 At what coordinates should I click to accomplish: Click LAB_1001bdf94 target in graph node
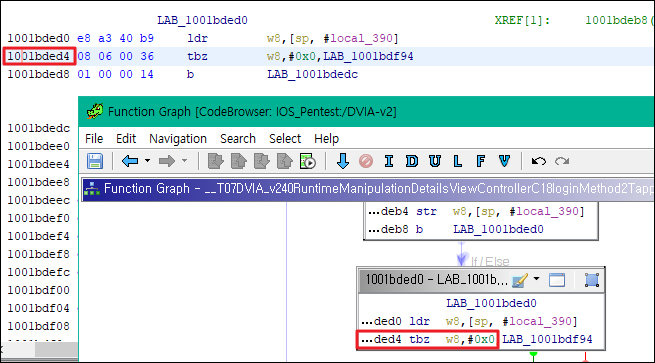547,339
